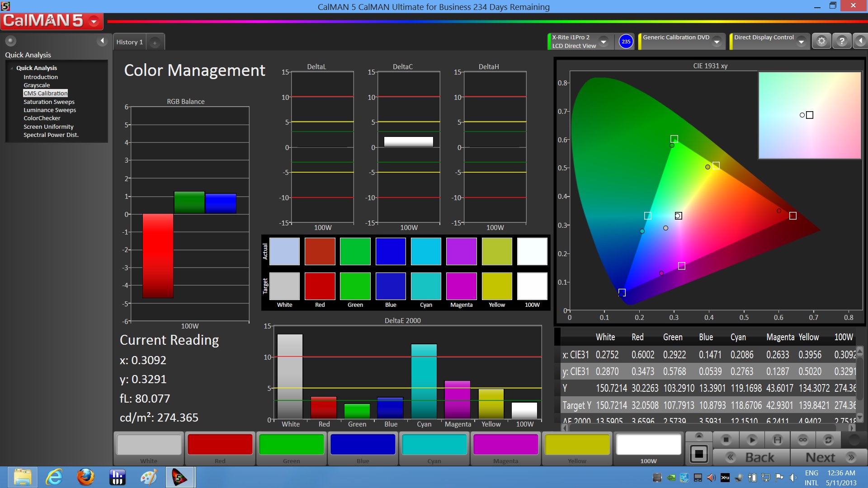Click the blue 235 meter indicator
The height and width of the screenshot is (488, 868).
[626, 41]
